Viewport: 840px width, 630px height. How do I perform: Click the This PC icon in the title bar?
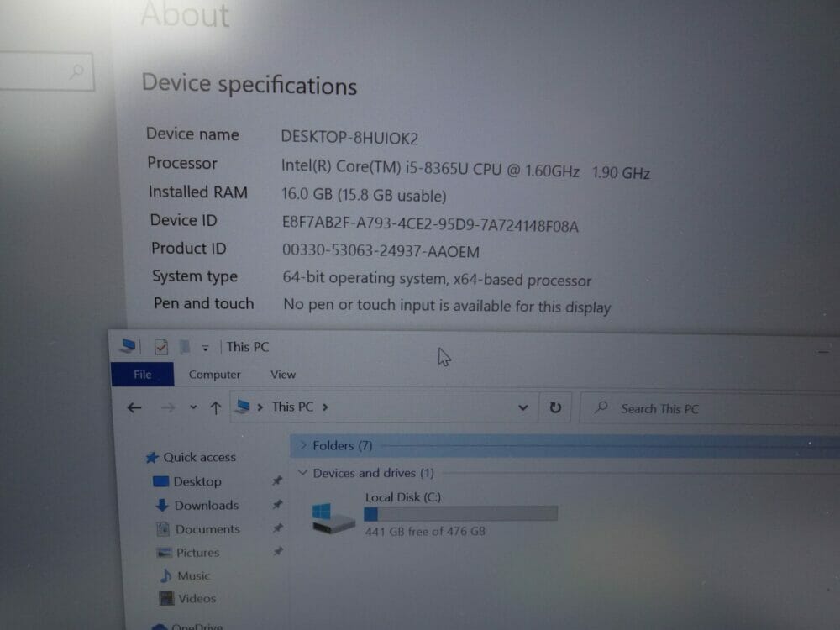pyautogui.click(x=129, y=346)
